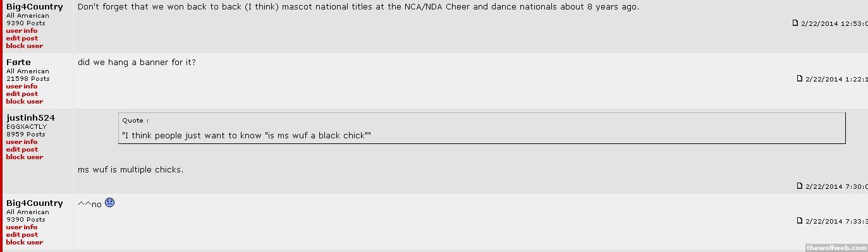Open user info for justinh524
The height and width of the screenshot is (252, 868).
[21, 141]
